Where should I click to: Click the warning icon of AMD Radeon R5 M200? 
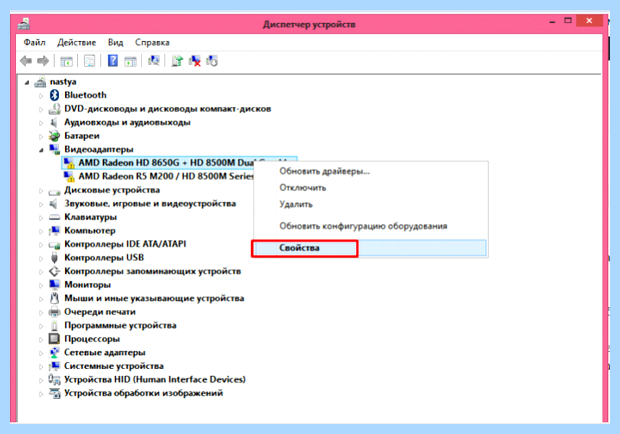click(x=70, y=176)
